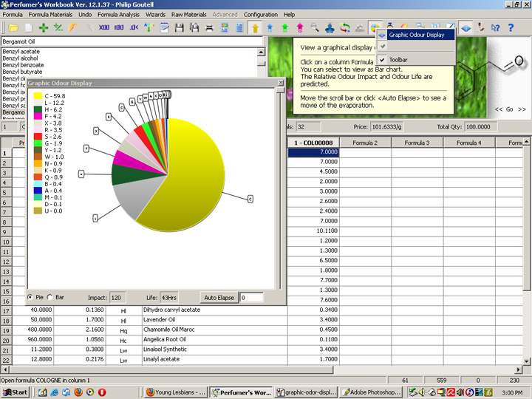This screenshot has height=399, width=532.
Task: Click the Lavender Oil row name
Action: (159, 320)
